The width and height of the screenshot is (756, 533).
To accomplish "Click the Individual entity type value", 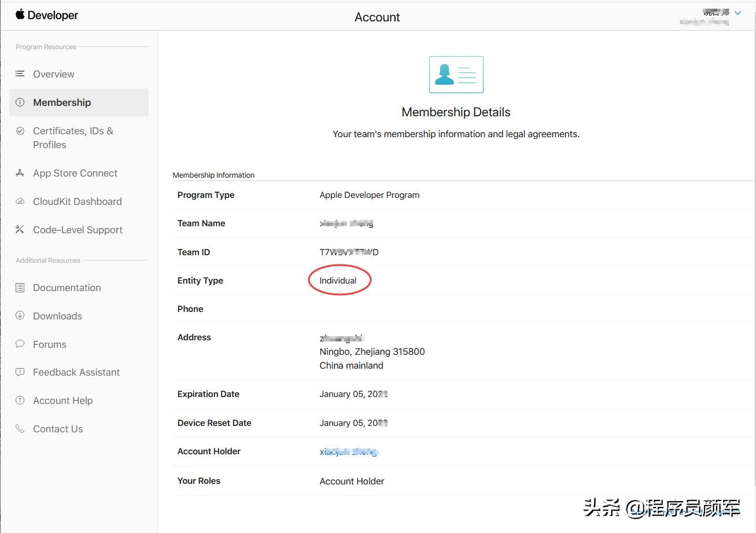I will tap(338, 281).
